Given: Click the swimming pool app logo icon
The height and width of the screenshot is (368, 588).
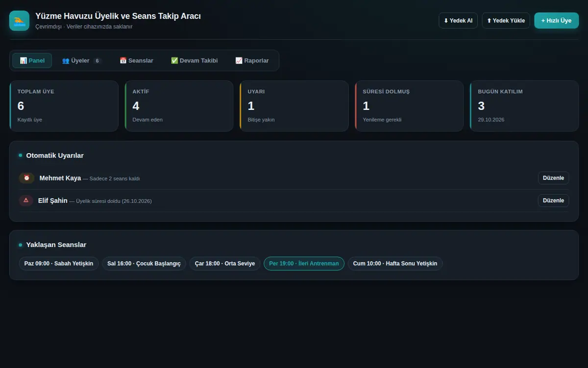Looking at the screenshot, I should [20, 21].
